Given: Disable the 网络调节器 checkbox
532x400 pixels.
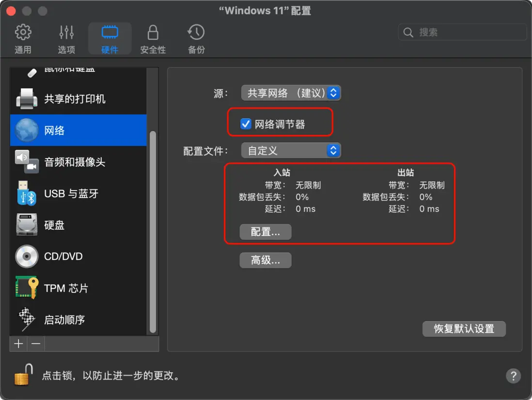Looking at the screenshot, I should (x=245, y=123).
